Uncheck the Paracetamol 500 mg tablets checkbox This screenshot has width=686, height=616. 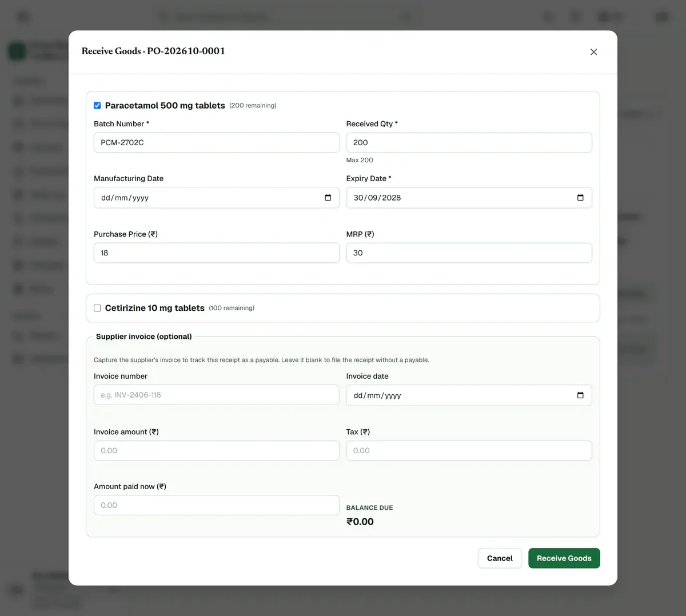click(97, 106)
